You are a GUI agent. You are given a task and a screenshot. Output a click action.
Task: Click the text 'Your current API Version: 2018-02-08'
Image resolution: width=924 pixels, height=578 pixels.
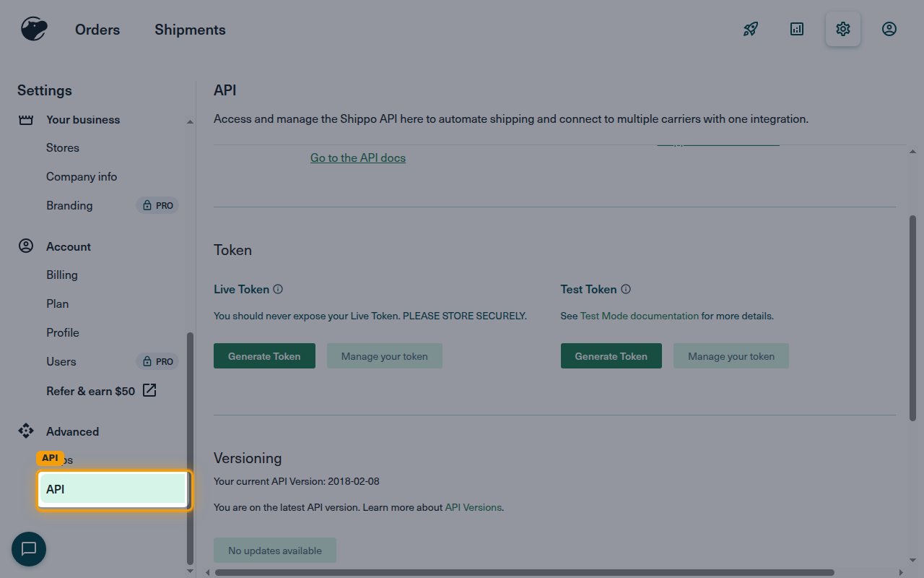click(x=296, y=481)
